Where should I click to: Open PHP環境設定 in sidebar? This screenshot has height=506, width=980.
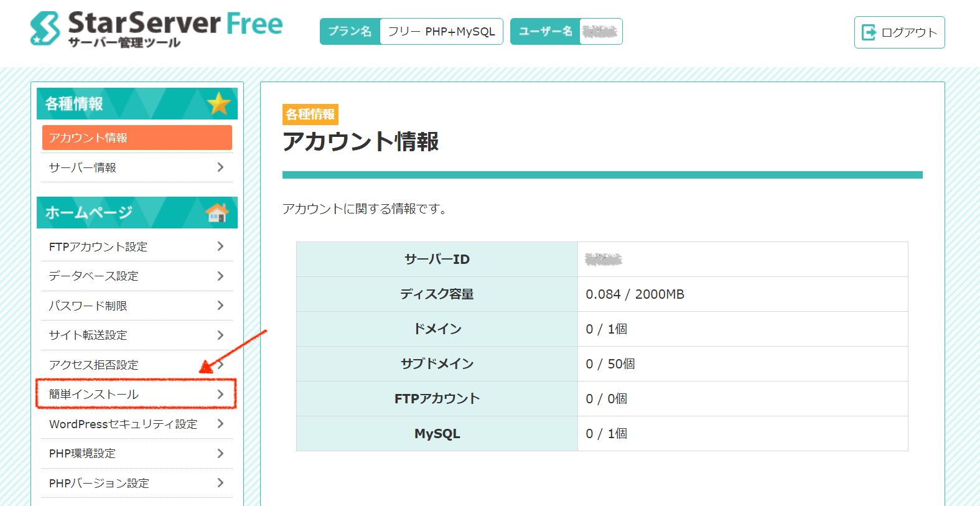coord(137,453)
